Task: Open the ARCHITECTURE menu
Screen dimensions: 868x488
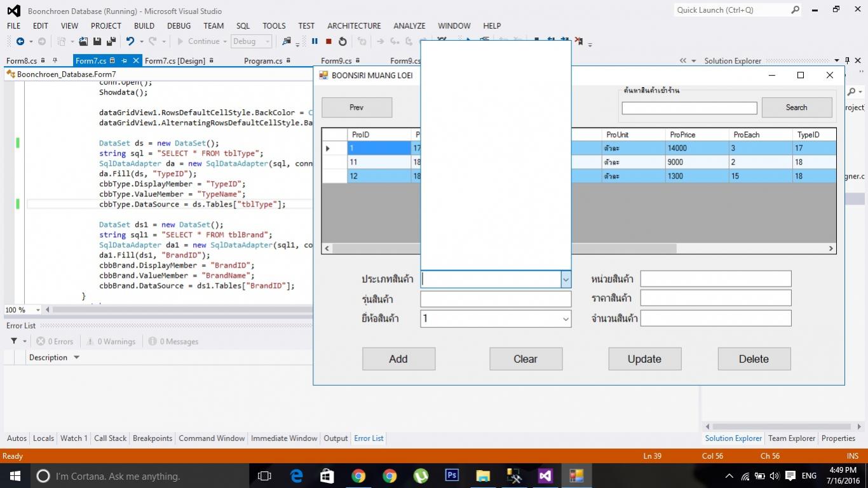Action: click(x=354, y=25)
